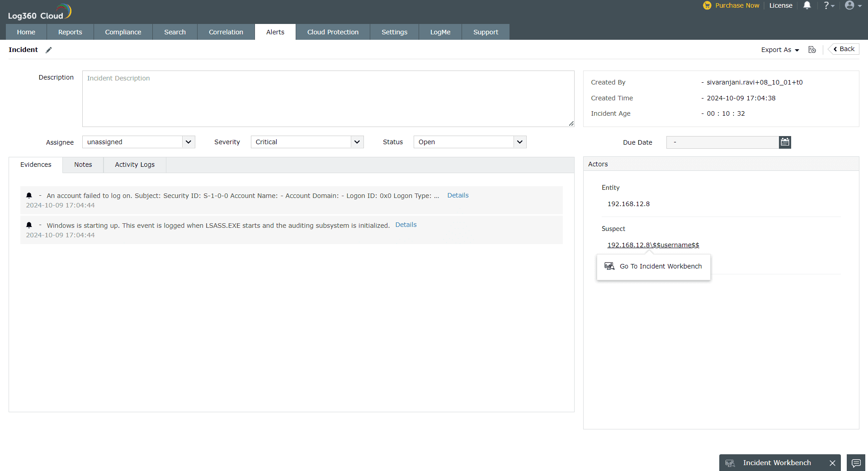
Task: Select Go To Incident Workbench
Action: (660, 266)
